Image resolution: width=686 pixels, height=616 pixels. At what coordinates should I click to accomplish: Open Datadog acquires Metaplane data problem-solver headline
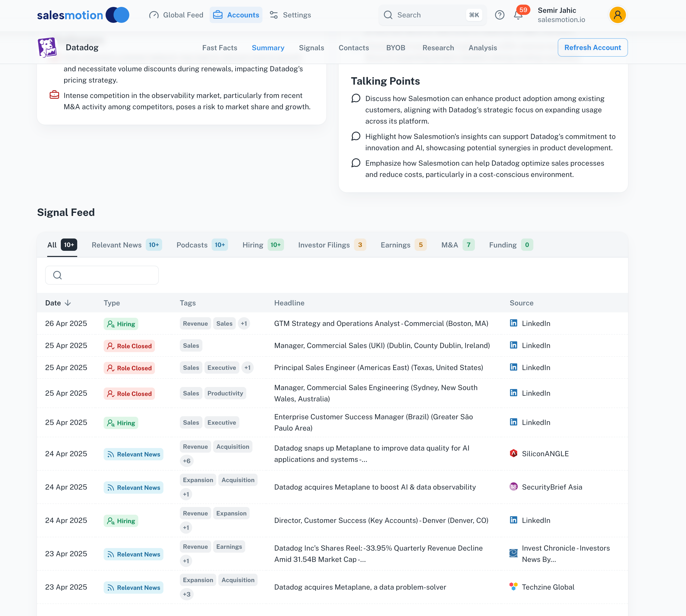coord(360,587)
